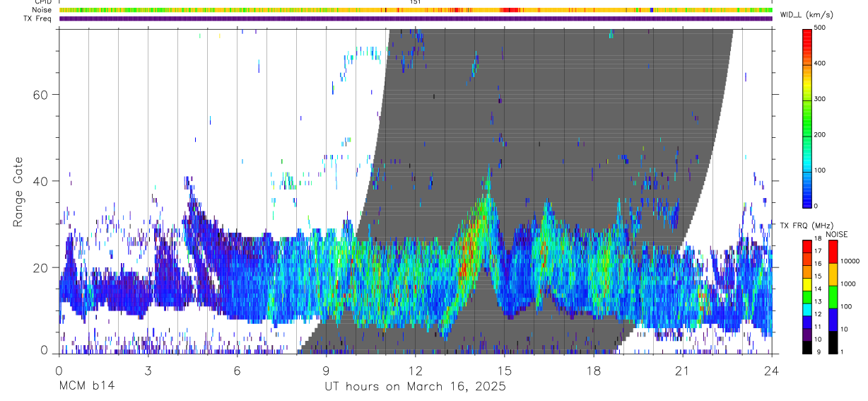Click the x-axis tick label "6"
This screenshot has width=868, height=401.
237,370
